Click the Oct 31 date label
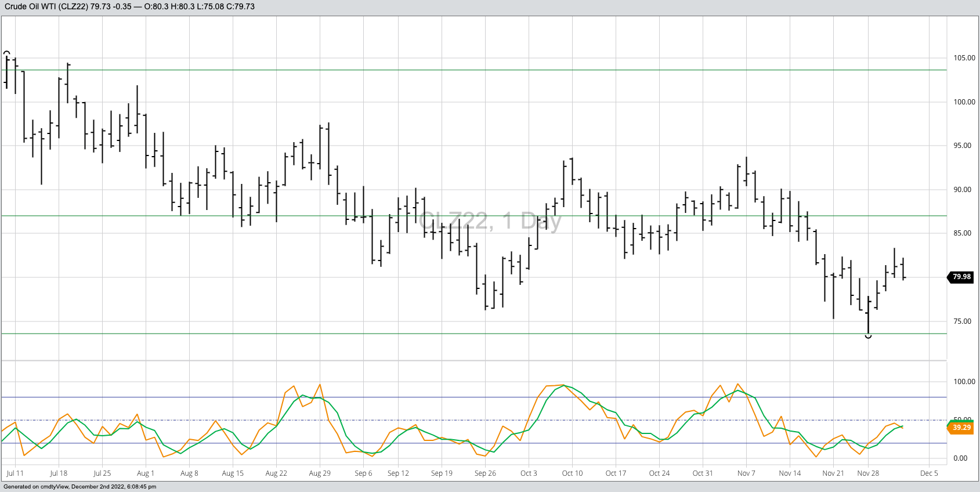Screen dimensions: 980x492 [703, 473]
